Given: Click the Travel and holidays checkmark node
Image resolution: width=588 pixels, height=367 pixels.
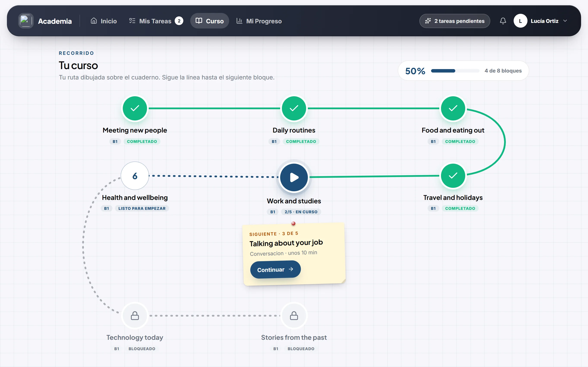Looking at the screenshot, I should 453,176.
